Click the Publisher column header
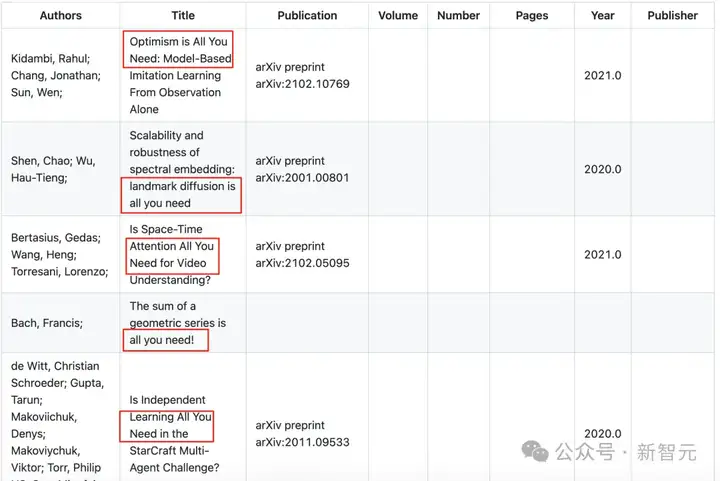Image resolution: width=720 pixels, height=481 pixels. [672, 16]
